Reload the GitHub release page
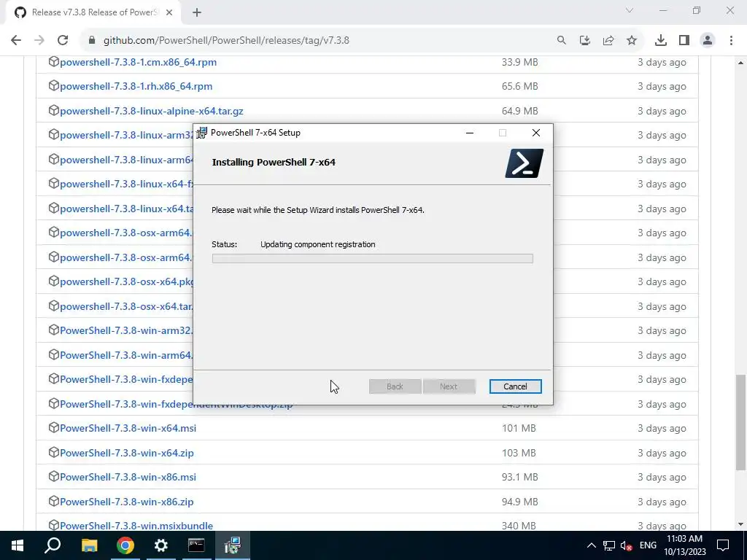747x560 pixels. 63,41
